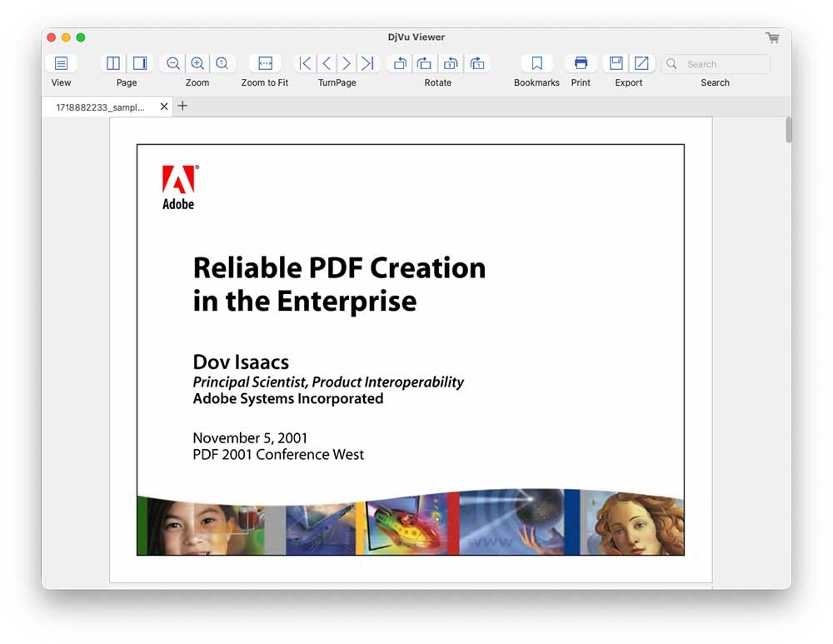Click the text 'Dov Isaacs'

[x=242, y=362]
